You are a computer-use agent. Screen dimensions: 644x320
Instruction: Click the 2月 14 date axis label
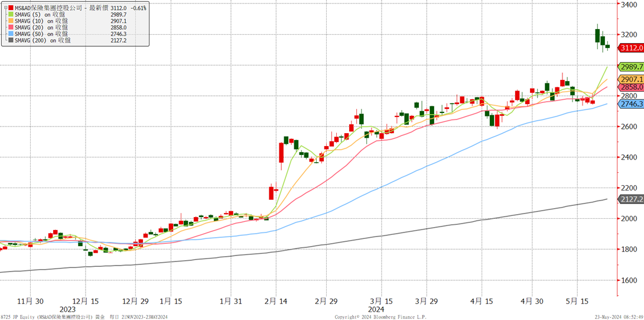pyautogui.click(x=276, y=302)
